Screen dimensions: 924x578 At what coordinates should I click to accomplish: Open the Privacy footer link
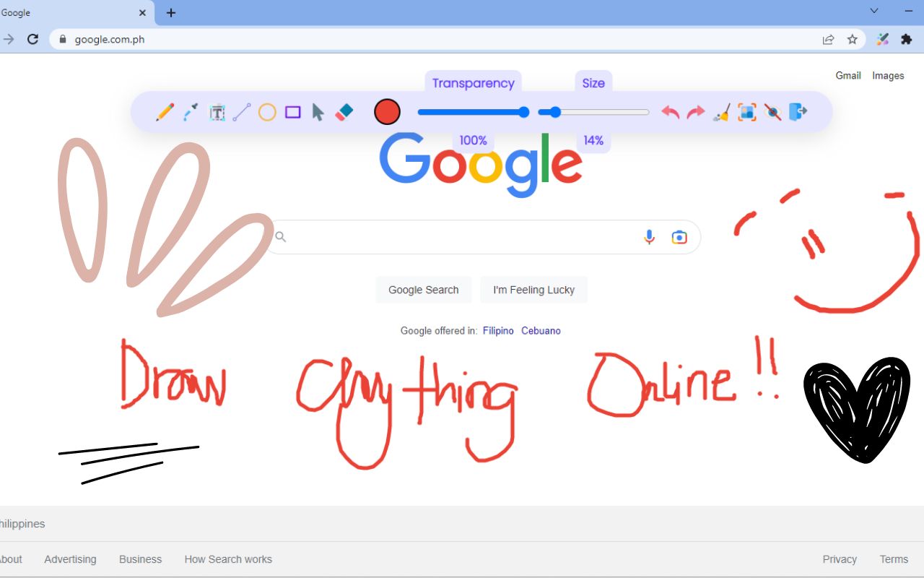tap(840, 559)
